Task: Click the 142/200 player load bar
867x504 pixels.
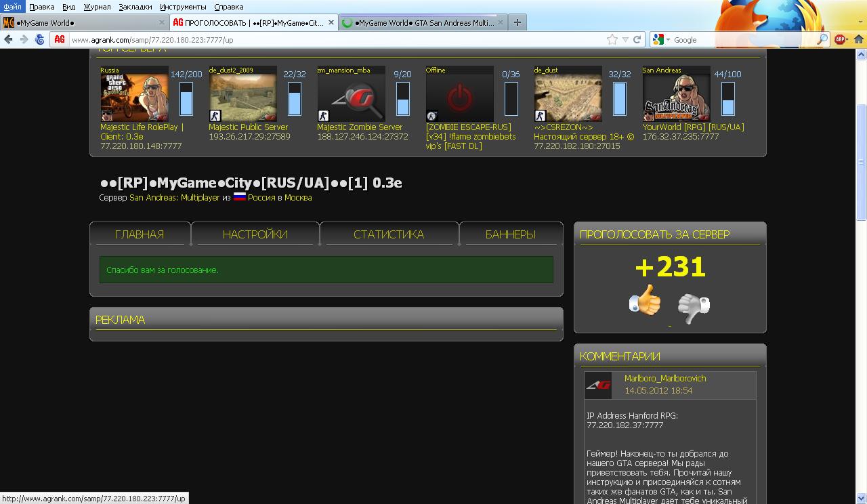Action: (186, 99)
